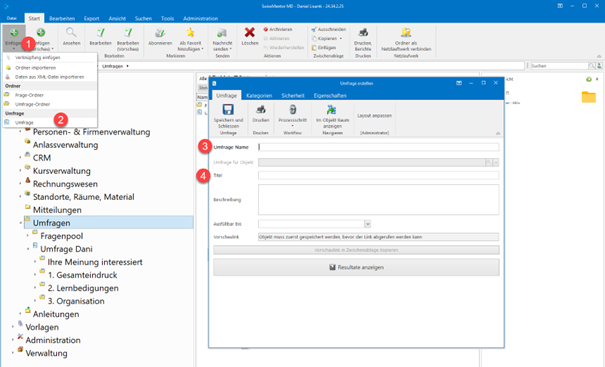Viewport: 605px width, 367px height.
Task: Click the Abonnieren ribbon icon
Action: pyautogui.click(x=160, y=32)
